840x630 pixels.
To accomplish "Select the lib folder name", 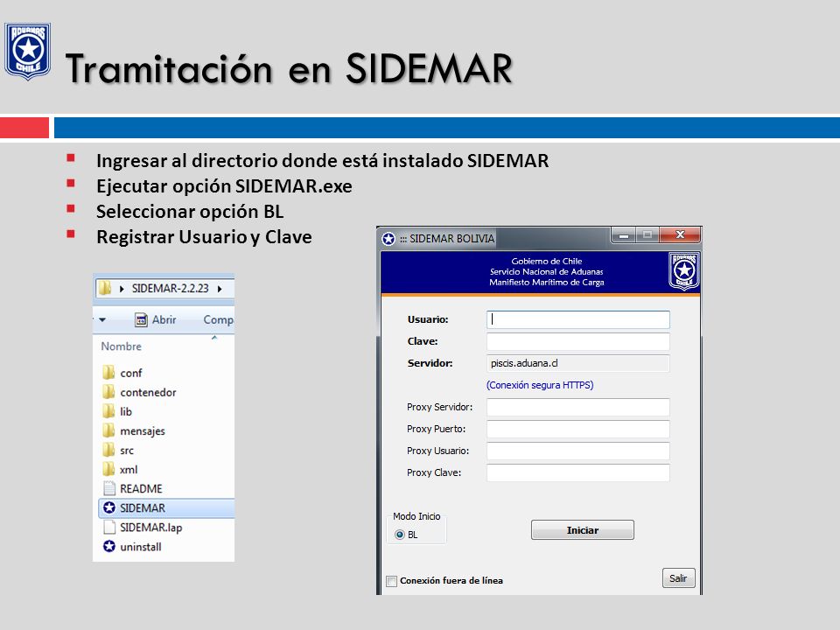I will click(126, 411).
